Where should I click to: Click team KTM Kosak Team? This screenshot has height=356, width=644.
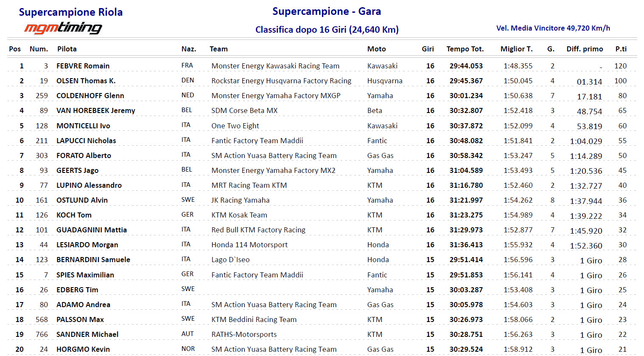(x=239, y=215)
